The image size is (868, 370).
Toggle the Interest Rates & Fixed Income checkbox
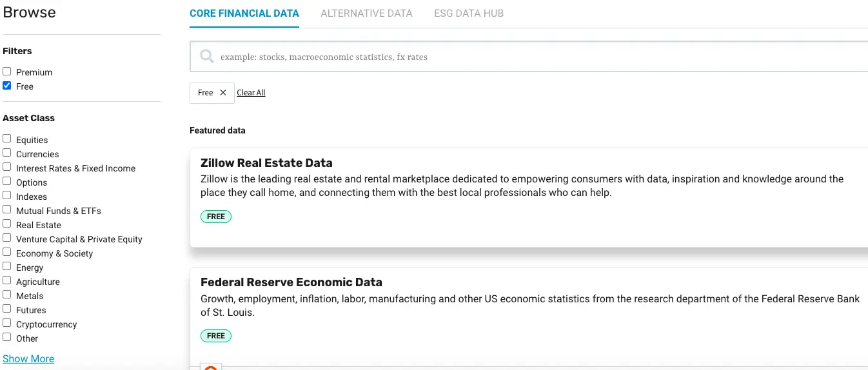coord(7,167)
